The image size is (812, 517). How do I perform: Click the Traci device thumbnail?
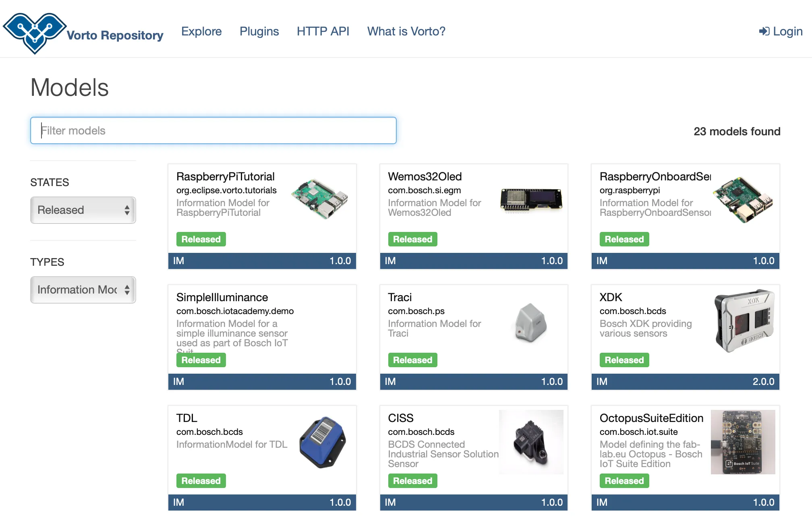531,323
